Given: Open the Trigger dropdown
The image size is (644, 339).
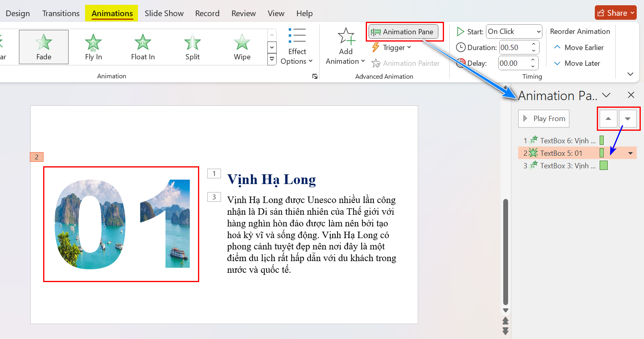Looking at the screenshot, I should pos(392,48).
